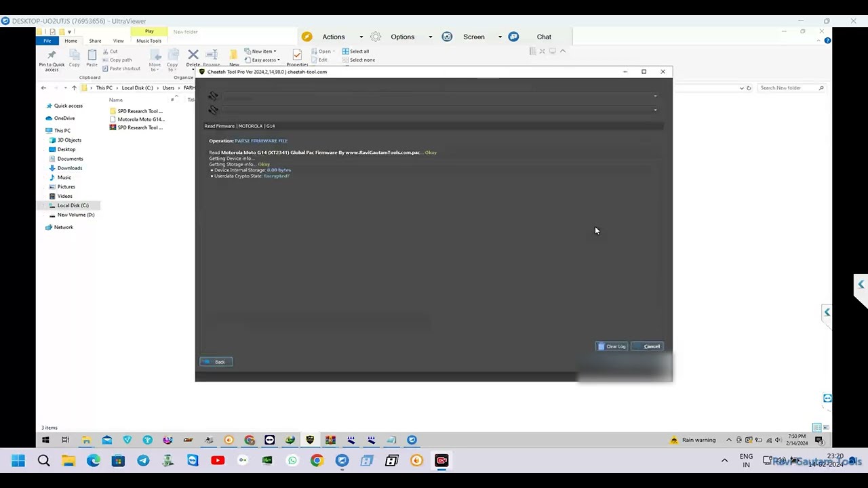Open Microsoft Edge on the host taskbar
868x488 pixels.
coord(93,461)
